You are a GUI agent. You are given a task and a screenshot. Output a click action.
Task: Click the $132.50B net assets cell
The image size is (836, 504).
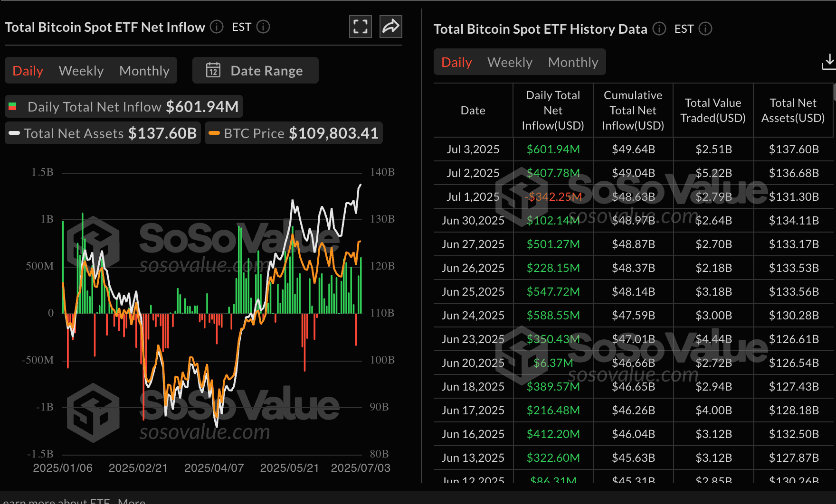(794, 434)
